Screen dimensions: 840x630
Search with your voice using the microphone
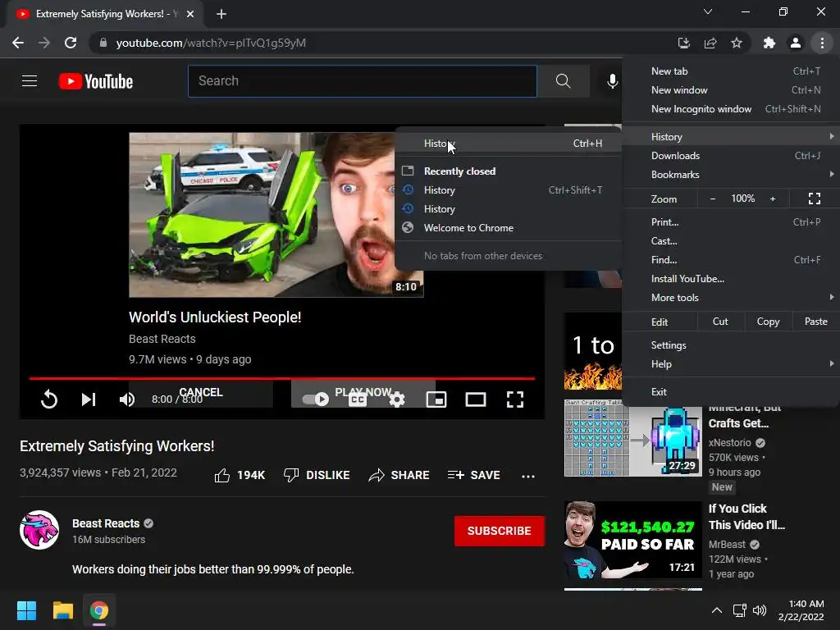pos(612,81)
